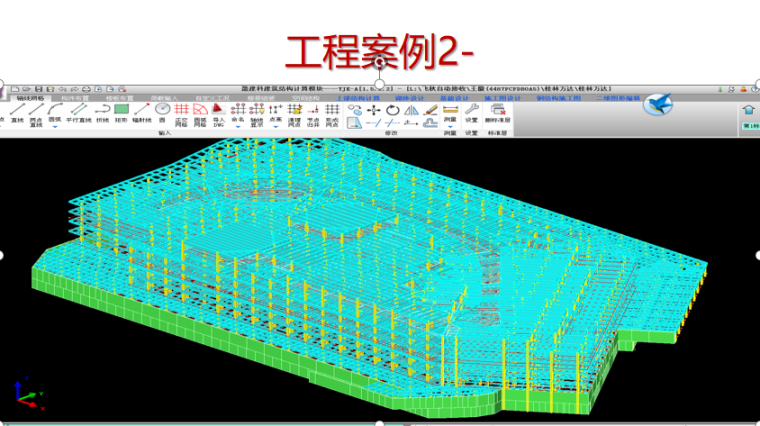760x426 pixels.
Task: Expand the 命名 axis naming dropdown
Action: [237, 126]
